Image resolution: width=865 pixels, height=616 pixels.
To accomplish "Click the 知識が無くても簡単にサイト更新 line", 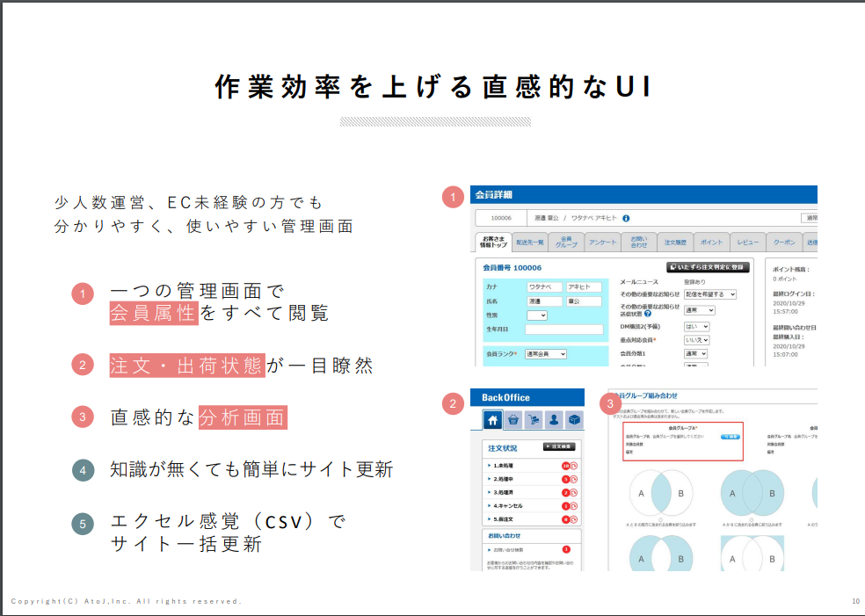I will coord(251,469).
